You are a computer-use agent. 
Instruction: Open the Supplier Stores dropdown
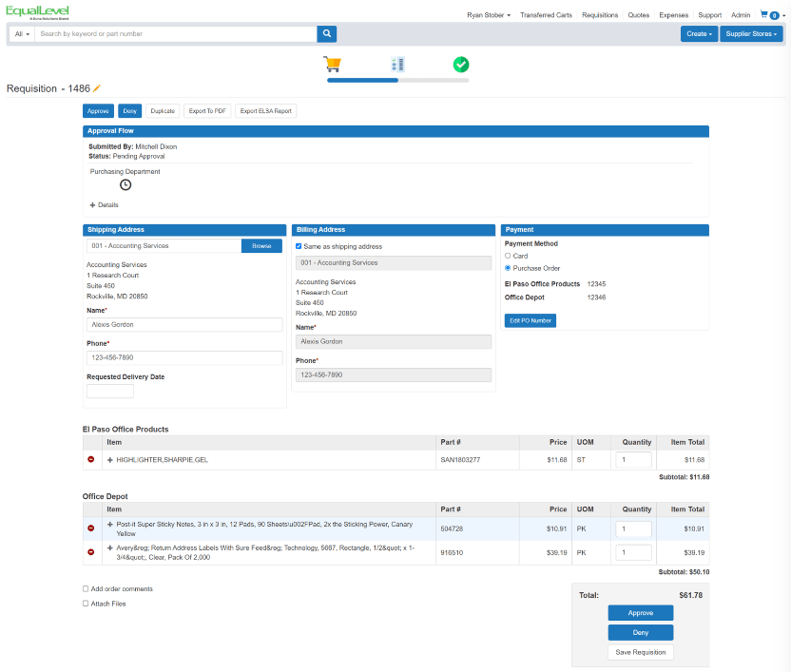[x=751, y=34]
